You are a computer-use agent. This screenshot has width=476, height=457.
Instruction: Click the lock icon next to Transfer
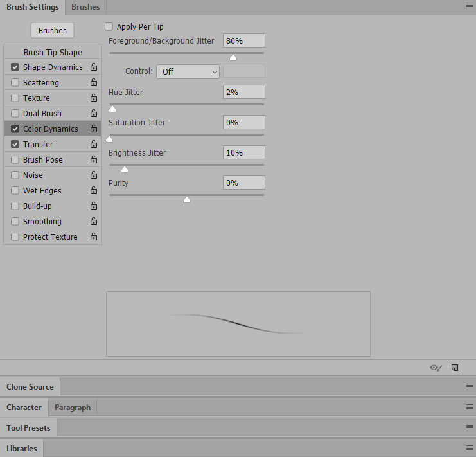(94, 144)
